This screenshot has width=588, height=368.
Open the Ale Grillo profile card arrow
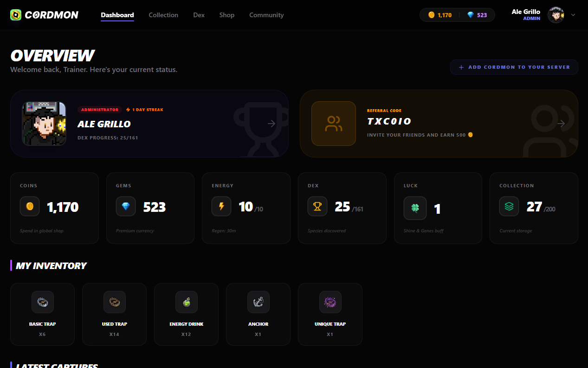(x=272, y=124)
